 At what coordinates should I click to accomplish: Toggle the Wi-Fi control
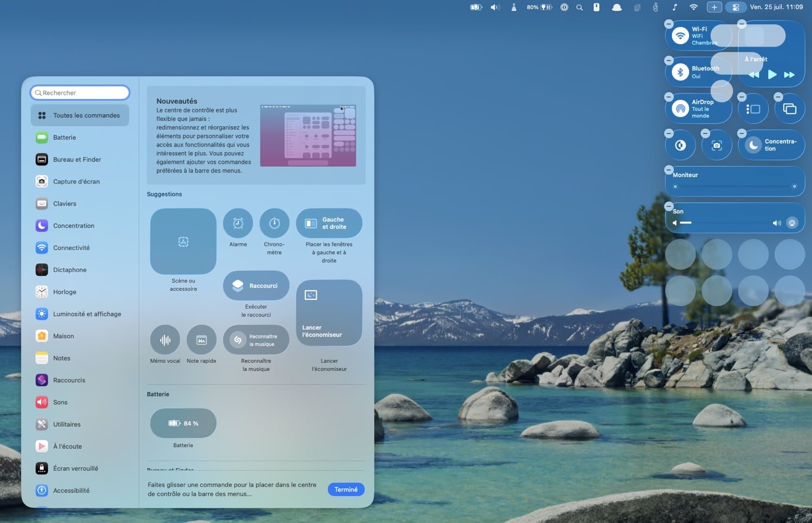tap(680, 36)
